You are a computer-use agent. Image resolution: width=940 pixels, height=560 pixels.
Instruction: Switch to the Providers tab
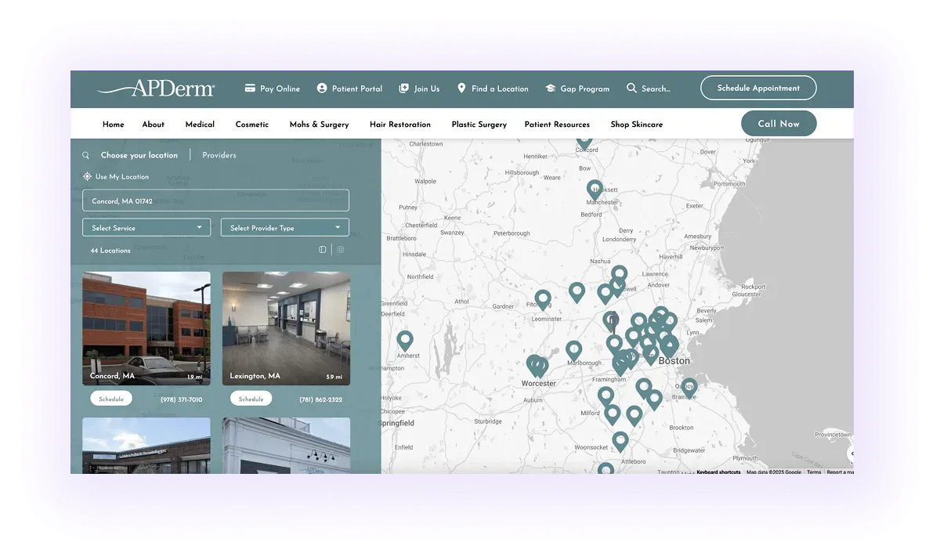tap(219, 155)
